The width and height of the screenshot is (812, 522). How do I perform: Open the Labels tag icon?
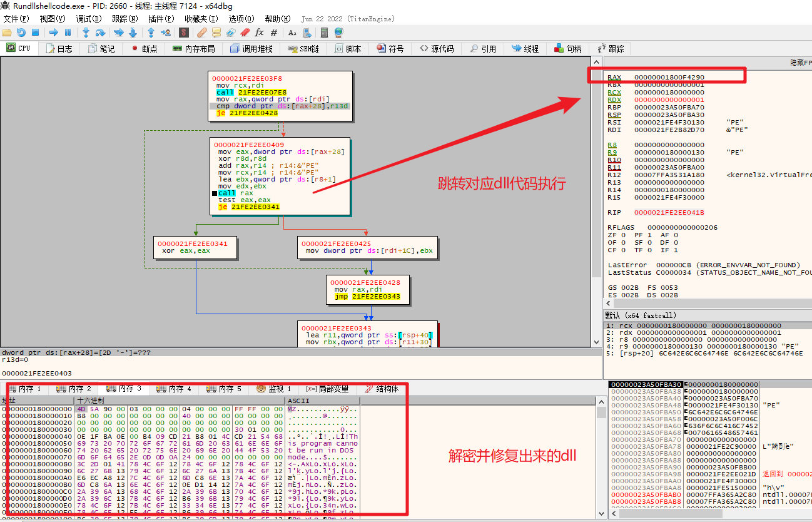pyautogui.click(x=231, y=33)
